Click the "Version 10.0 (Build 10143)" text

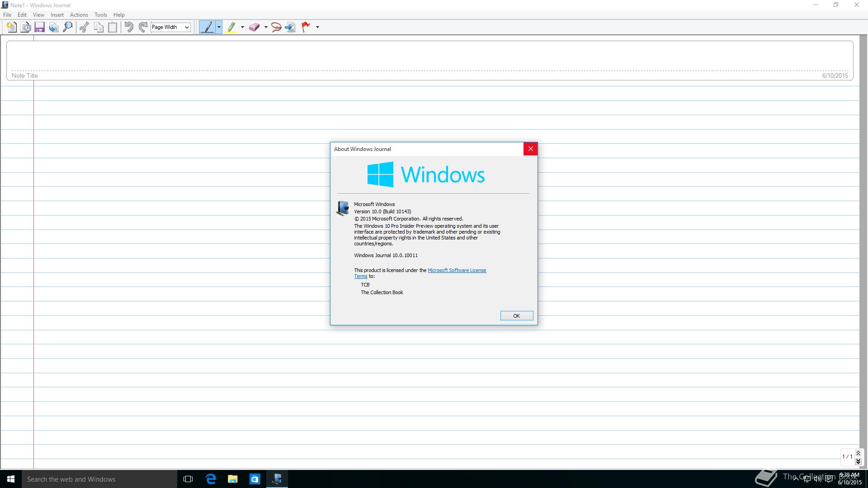click(x=382, y=211)
